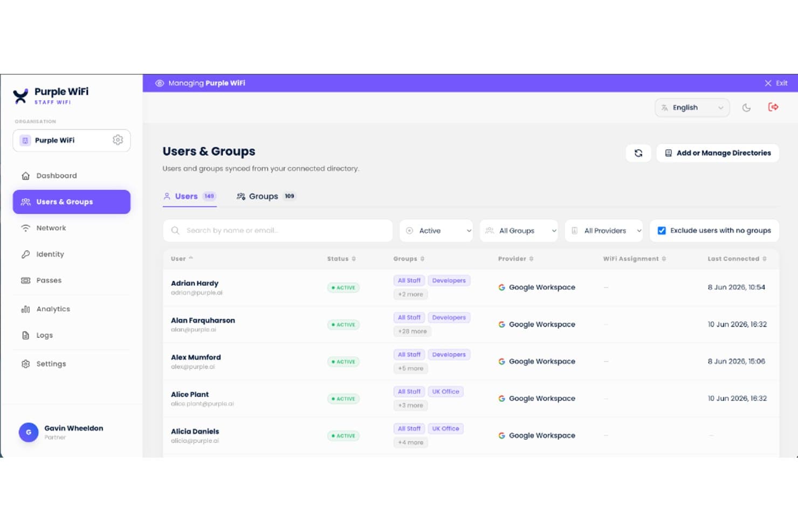Image resolution: width=798 pixels, height=532 pixels.
Task: Click the refresh directory sync icon button
Action: pos(638,153)
